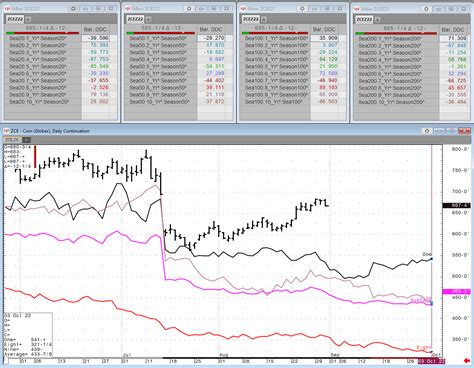Select the ZCI,DC chart tab
This screenshot has width=474, height=368.
click(13, 140)
